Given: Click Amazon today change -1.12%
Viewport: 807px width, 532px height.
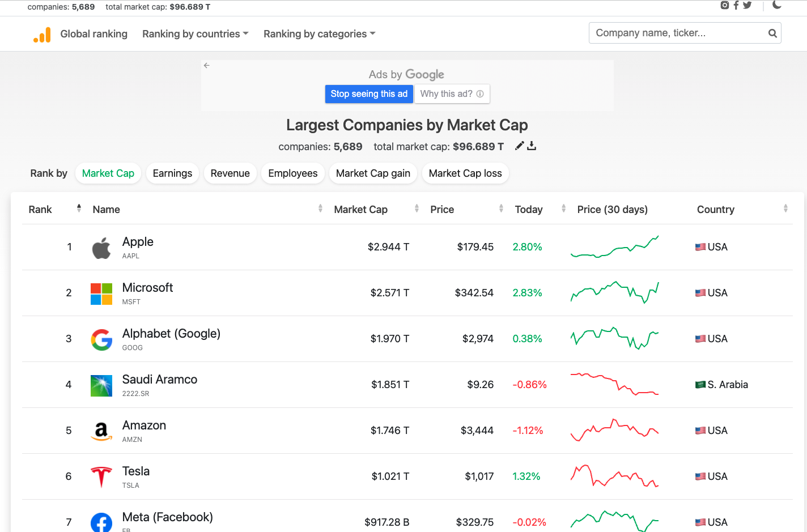Looking at the screenshot, I should click(528, 431).
